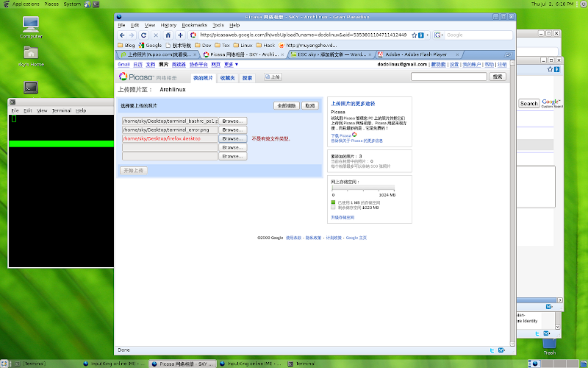Select the 收藏夹 tab
Screen dimensions: 588x368
coord(227,78)
